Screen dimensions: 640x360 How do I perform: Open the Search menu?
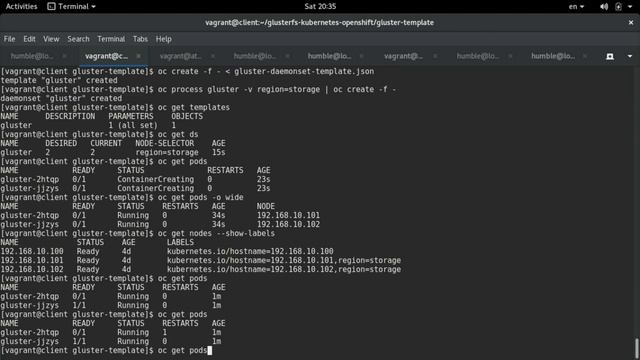(78, 39)
